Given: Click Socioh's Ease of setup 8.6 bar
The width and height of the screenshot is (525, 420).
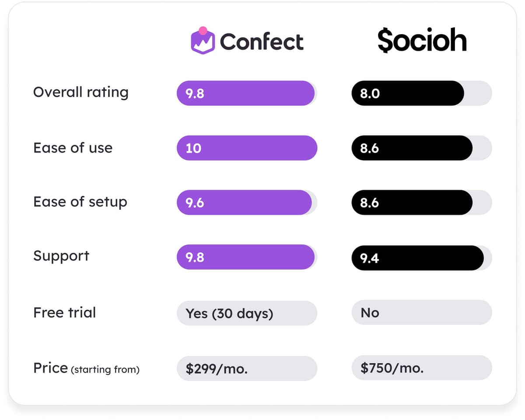Looking at the screenshot, I should click(412, 202).
